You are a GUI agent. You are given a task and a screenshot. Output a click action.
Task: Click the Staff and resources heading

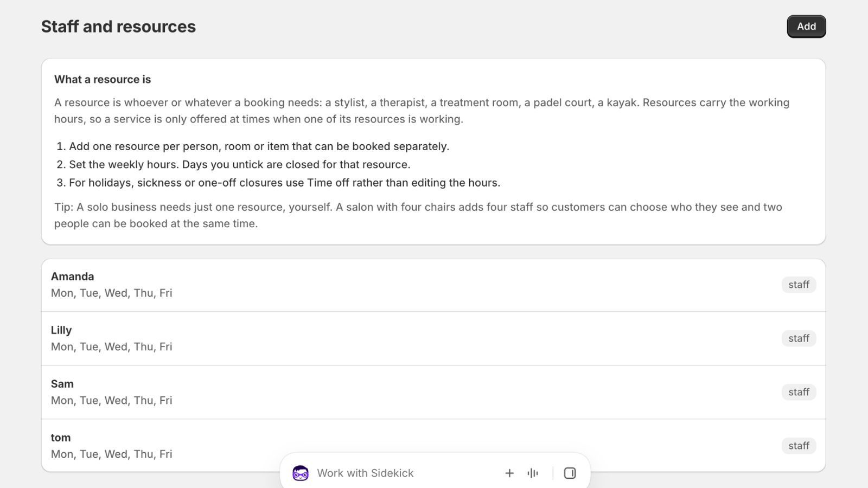coord(118,27)
